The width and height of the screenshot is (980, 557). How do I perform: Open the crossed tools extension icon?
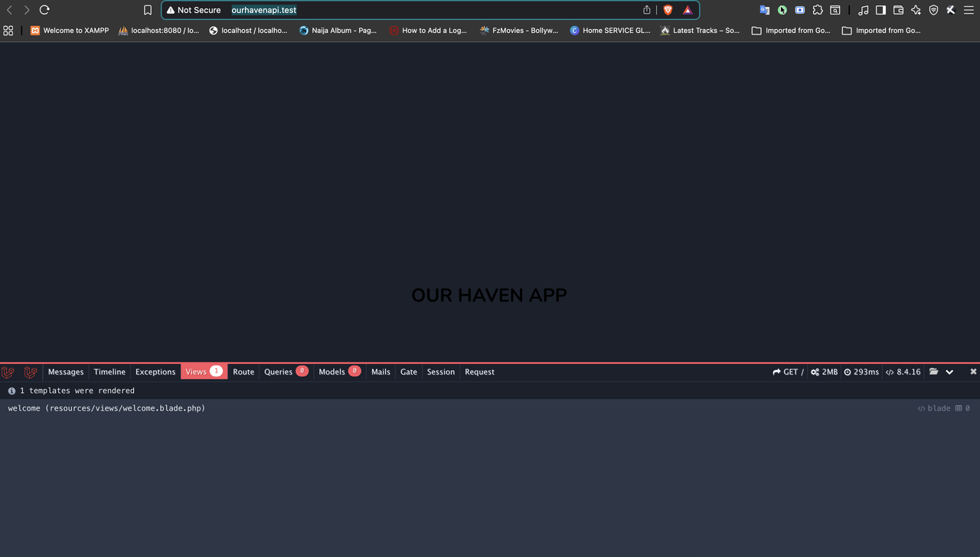(951, 10)
